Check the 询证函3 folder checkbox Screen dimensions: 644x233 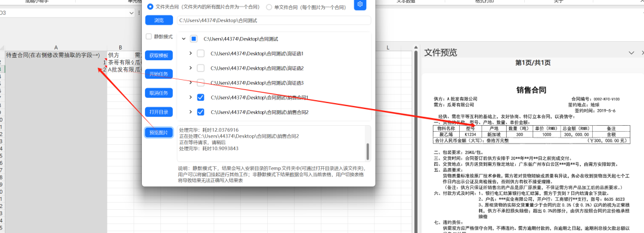point(201,83)
